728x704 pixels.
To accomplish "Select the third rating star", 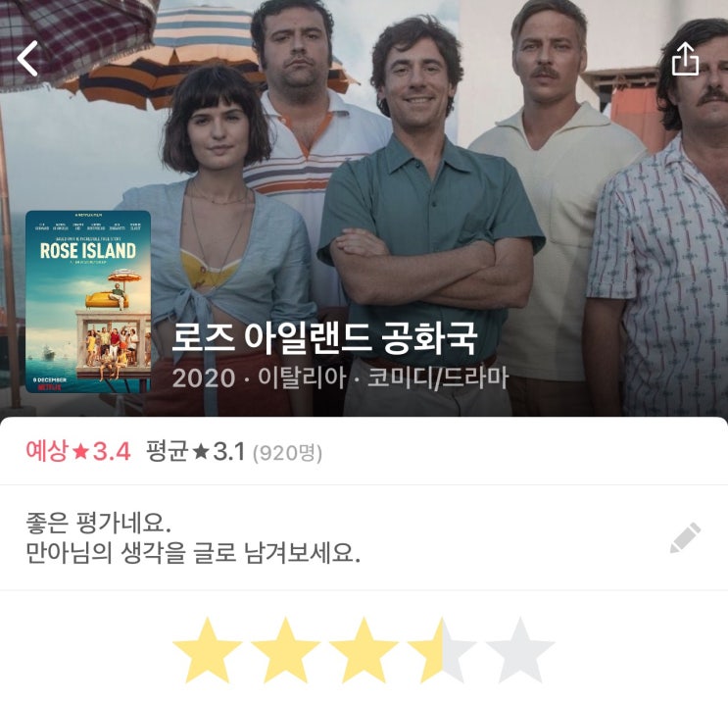I will 364,650.
